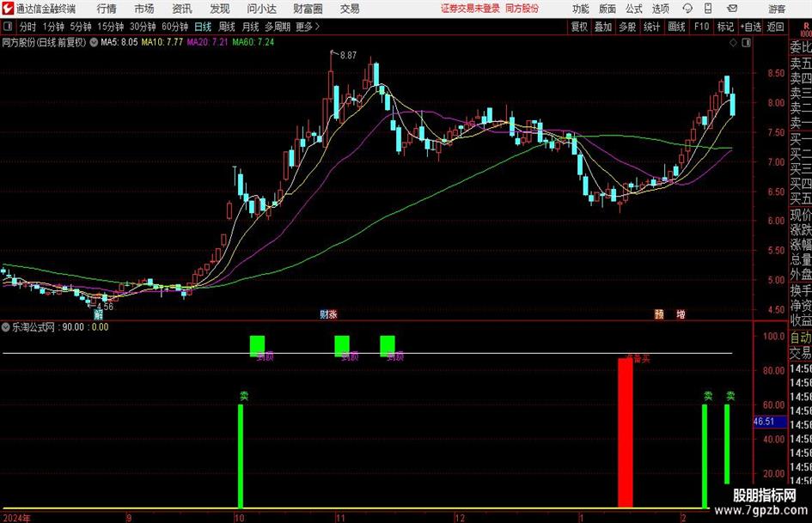Click the mobile phone icon
812x523 pixels.
(x=708, y=9)
